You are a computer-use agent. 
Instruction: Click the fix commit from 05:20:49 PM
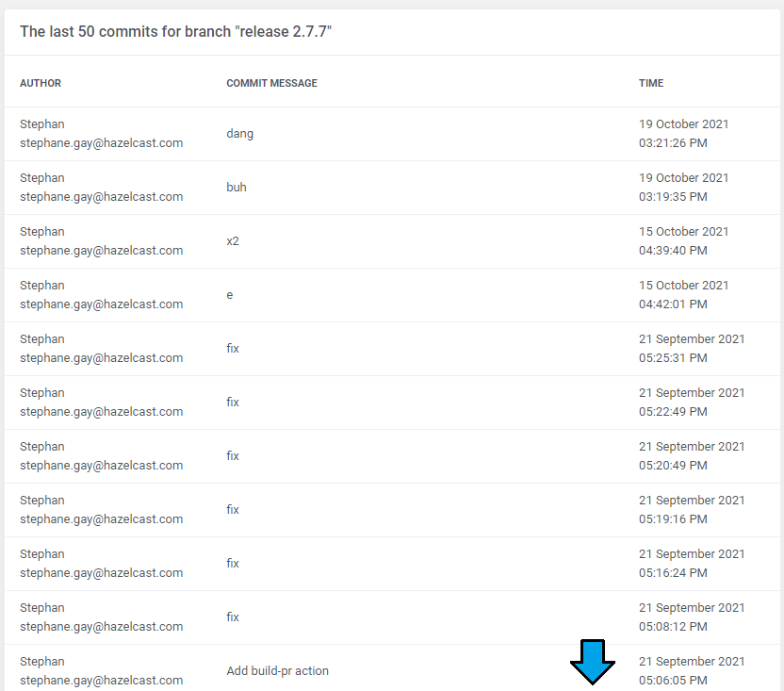click(x=233, y=456)
